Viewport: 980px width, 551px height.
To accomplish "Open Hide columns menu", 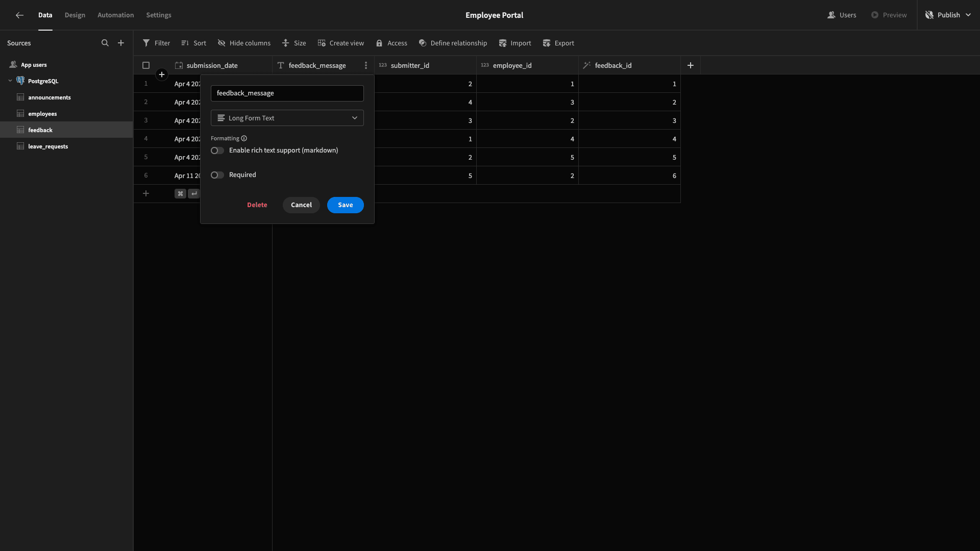I will click(x=244, y=43).
